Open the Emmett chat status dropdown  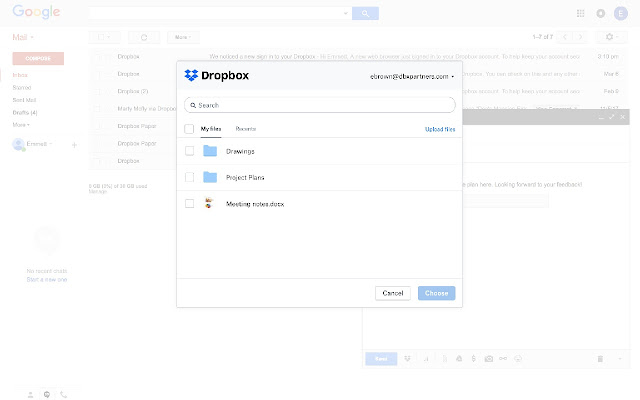(51, 144)
